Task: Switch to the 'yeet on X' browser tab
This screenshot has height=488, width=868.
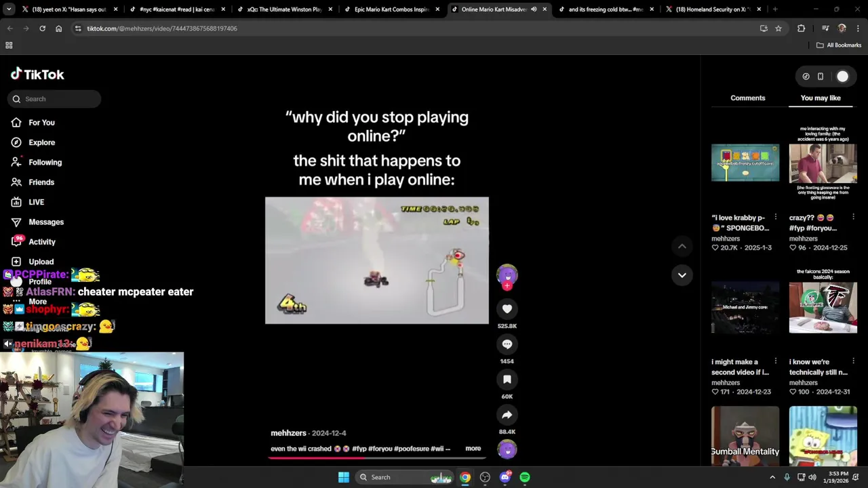Action: tap(69, 9)
